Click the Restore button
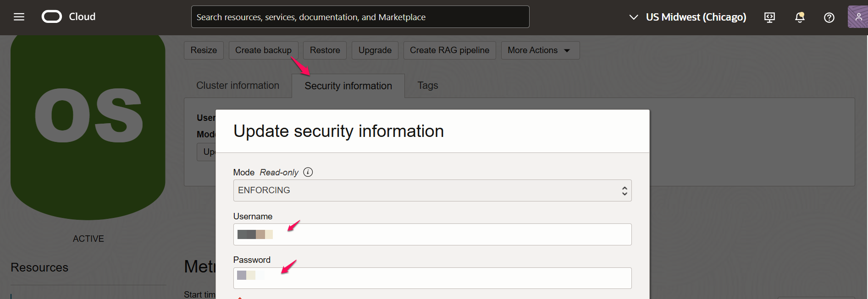868x299 pixels. [x=325, y=50]
